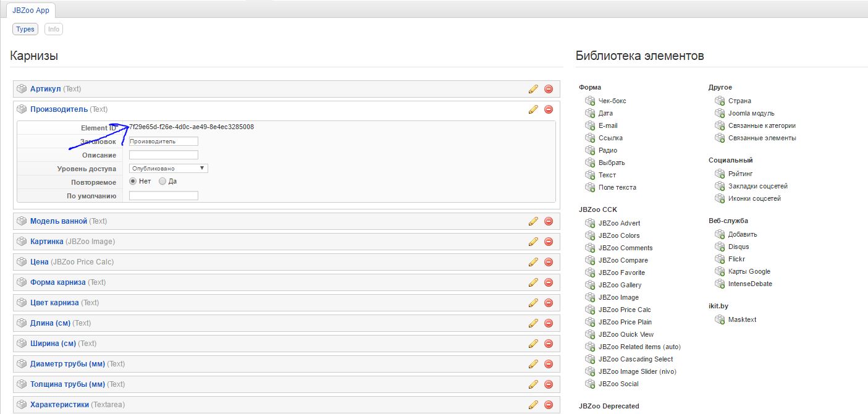868x414 pixels.
Task: Remove the Картинка element via red icon
Action: 548,242
